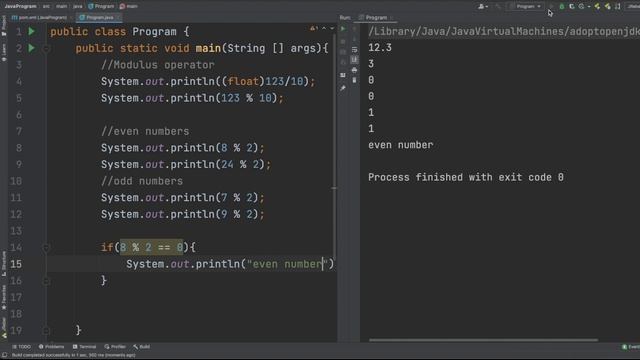Click the //Modulus operator comment
640x360 pixels.
tap(158, 65)
